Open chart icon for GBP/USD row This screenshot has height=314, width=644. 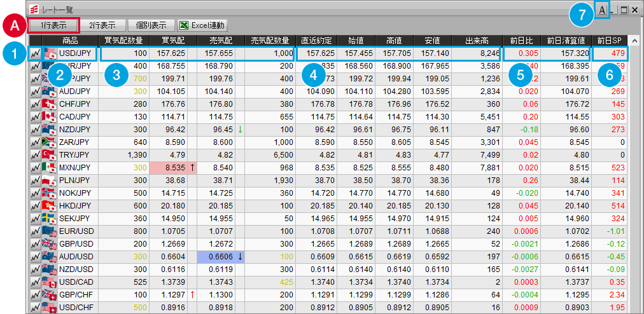35,244
